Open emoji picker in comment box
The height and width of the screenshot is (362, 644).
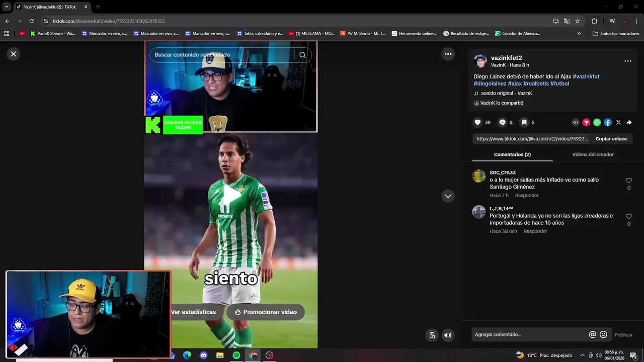pyautogui.click(x=603, y=334)
